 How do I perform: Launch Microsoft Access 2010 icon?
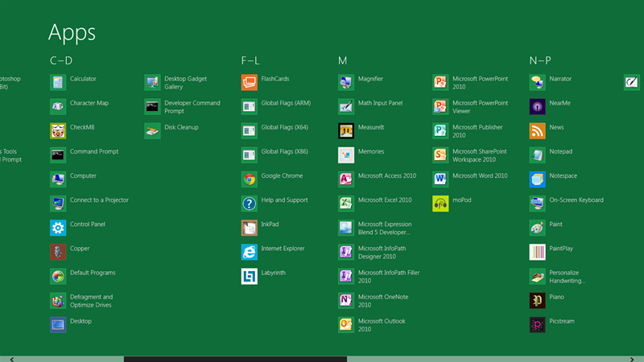tap(346, 179)
